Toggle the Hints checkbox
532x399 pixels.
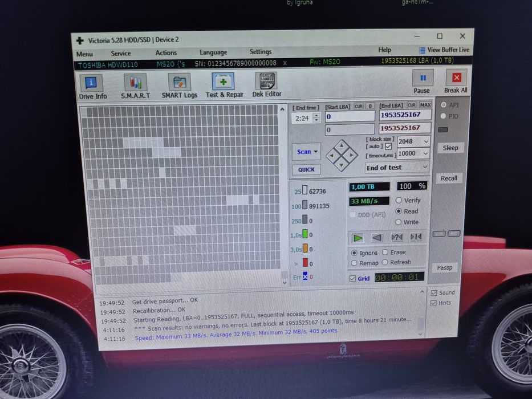(433, 303)
